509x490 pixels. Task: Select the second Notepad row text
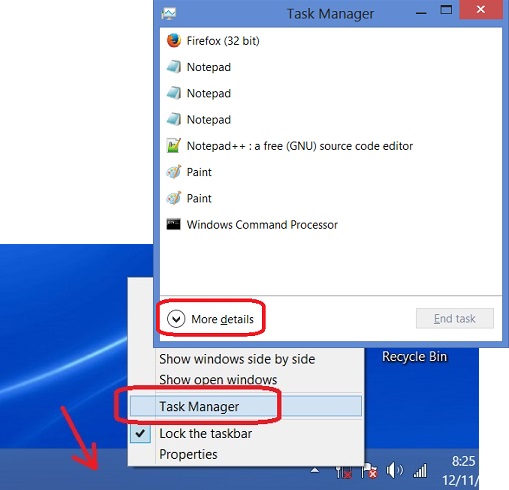[209, 93]
